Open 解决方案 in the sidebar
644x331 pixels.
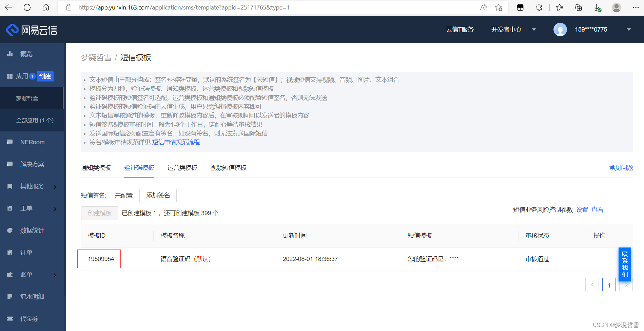point(32,164)
